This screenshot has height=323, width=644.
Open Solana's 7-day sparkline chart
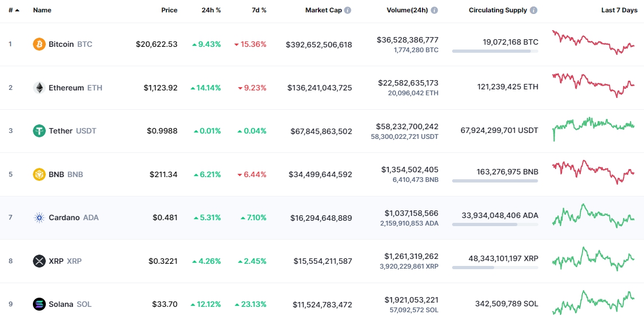(593, 303)
